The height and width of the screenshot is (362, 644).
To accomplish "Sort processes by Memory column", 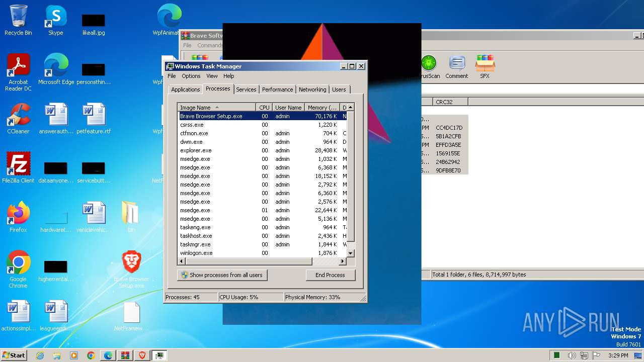I will point(323,107).
